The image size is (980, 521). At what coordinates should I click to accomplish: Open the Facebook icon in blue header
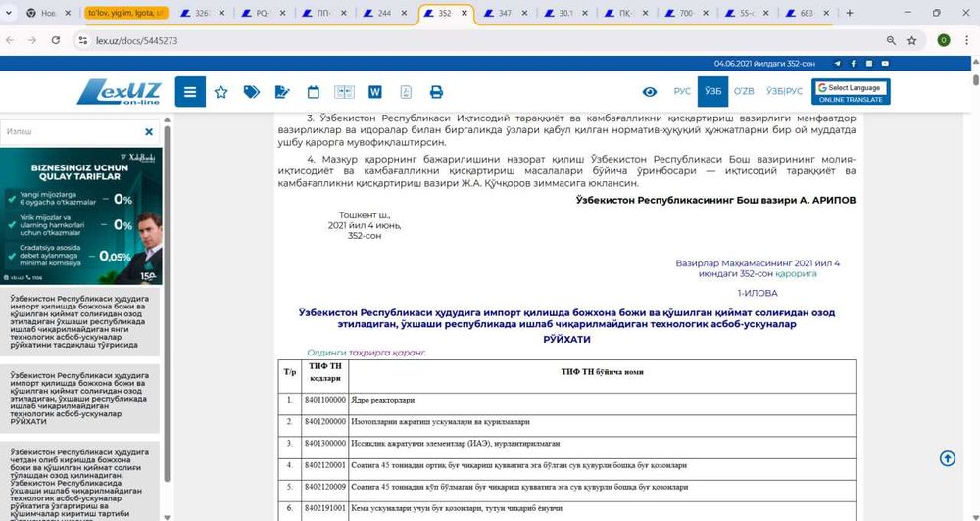854,63
